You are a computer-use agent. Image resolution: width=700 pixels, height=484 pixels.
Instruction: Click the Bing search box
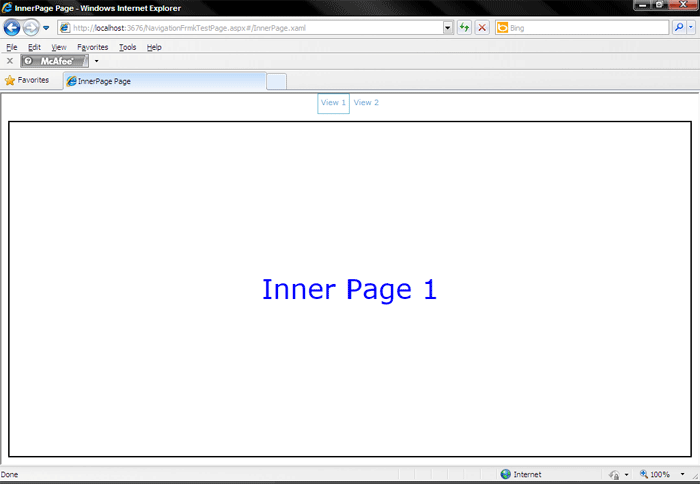point(582,28)
